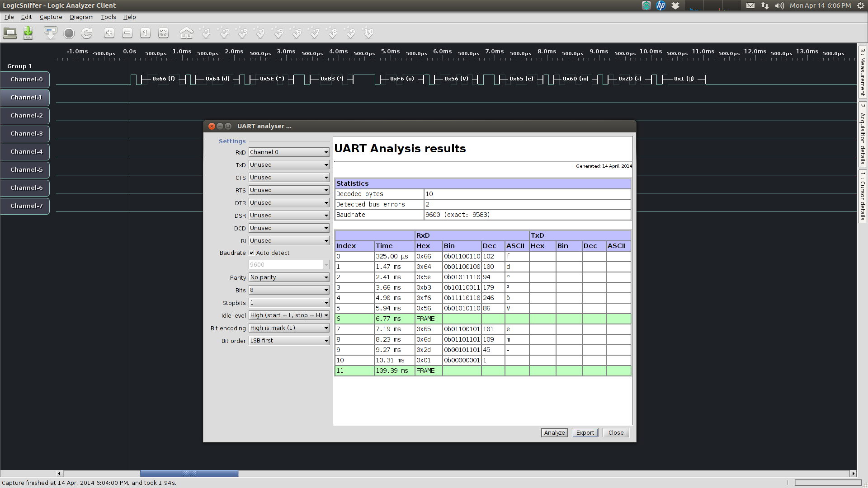Click the horizontal timeline scrollbar thumb
Screen dimensions: 868x488
point(189,474)
